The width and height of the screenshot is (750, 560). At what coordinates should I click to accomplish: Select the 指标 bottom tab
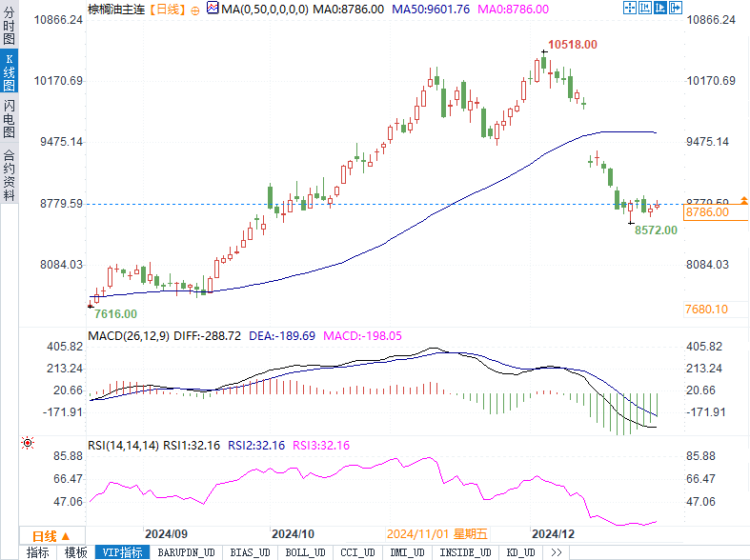(x=37, y=552)
